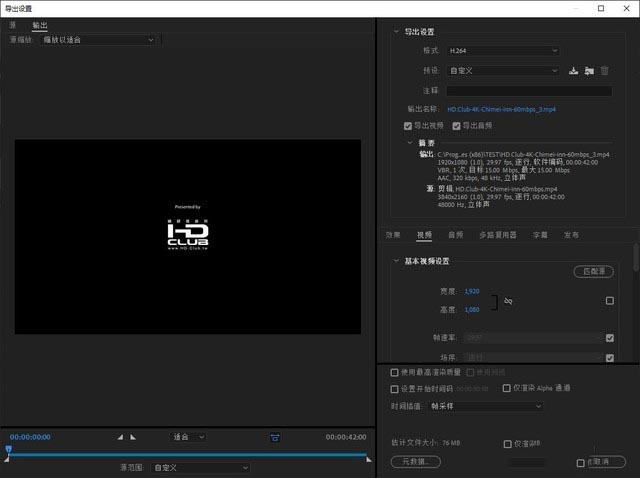Click the 匹配源 button
Screen dimensions: 640x478
coord(593,272)
